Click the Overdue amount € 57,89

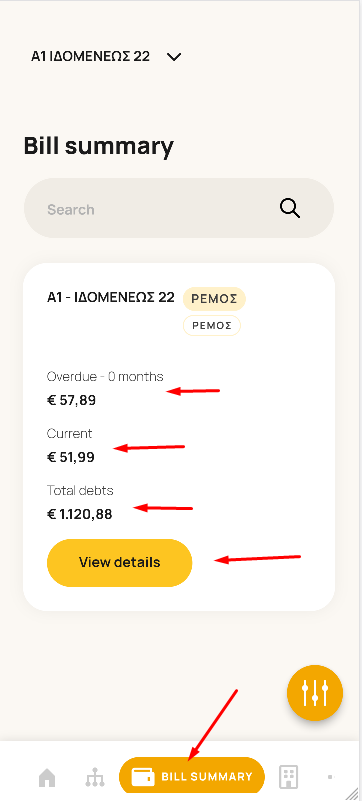(x=71, y=400)
